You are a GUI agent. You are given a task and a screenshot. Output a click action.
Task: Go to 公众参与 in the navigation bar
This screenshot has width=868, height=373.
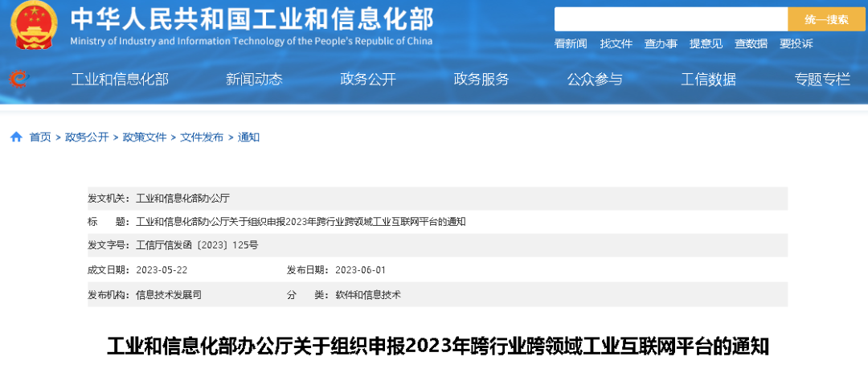coord(595,79)
